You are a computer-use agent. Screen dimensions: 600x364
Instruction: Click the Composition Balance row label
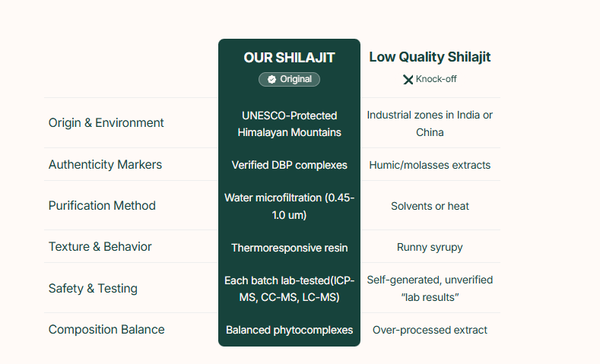(106, 330)
